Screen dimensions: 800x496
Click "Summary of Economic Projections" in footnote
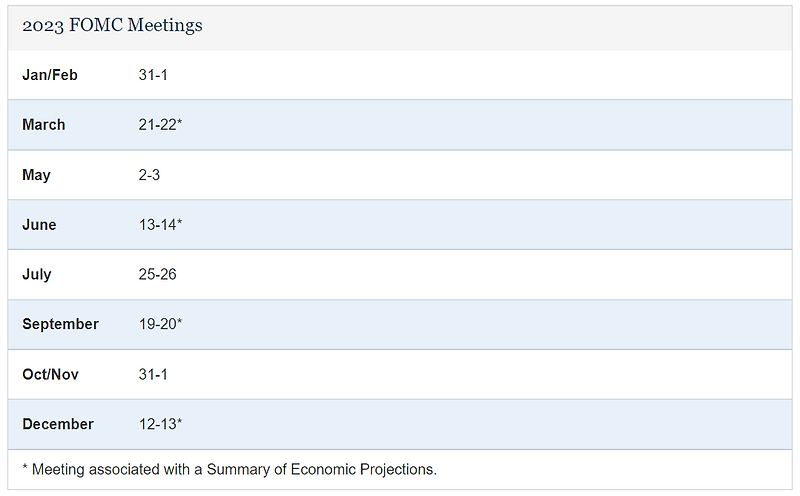[322, 469]
